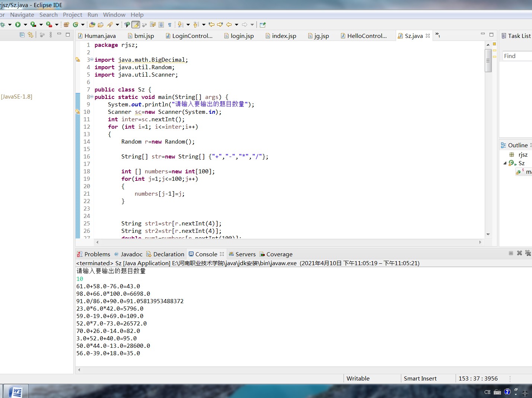The height and width of the screenshot is (398, 532).
Task: Open the Run menu
Action: coord(93,15)
